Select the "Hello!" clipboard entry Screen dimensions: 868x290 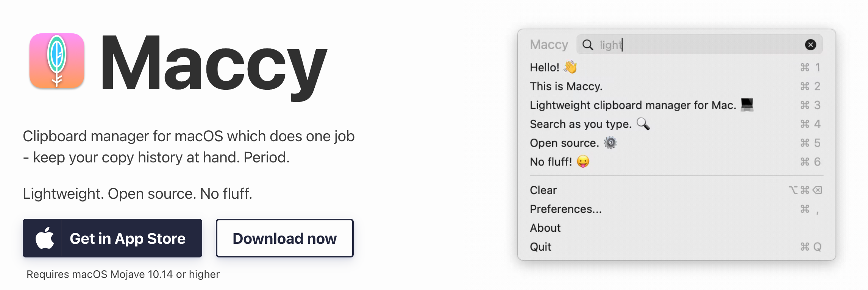[x=545, y=67]
